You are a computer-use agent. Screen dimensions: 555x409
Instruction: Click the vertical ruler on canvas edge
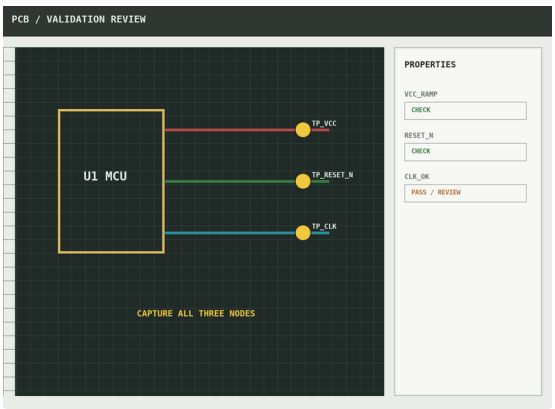(x=9, y=221)
